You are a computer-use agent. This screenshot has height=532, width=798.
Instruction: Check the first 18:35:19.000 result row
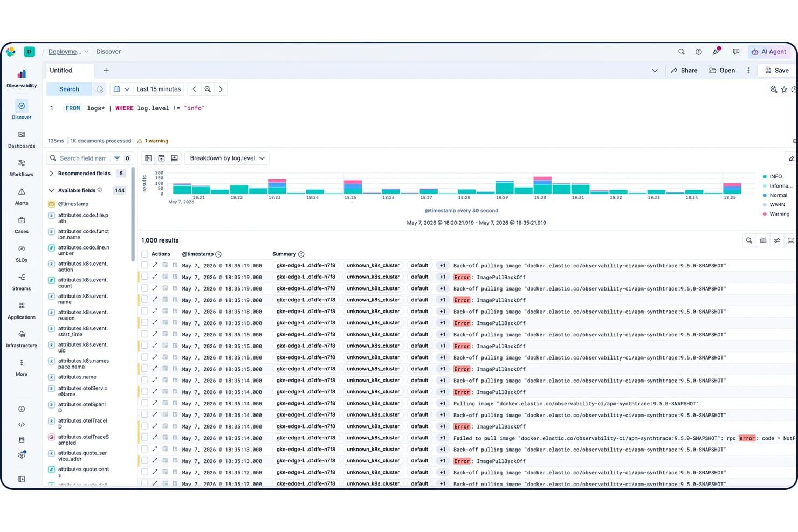[145, 265]
